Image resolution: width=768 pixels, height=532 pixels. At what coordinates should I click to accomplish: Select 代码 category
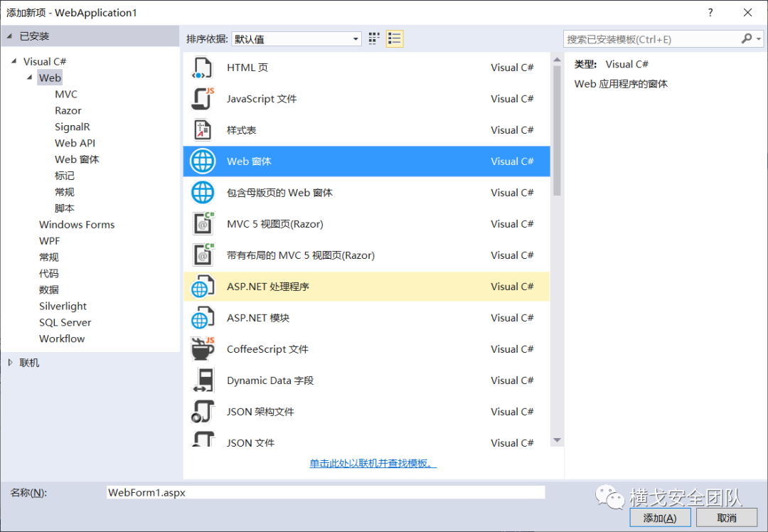coord(48,273)
